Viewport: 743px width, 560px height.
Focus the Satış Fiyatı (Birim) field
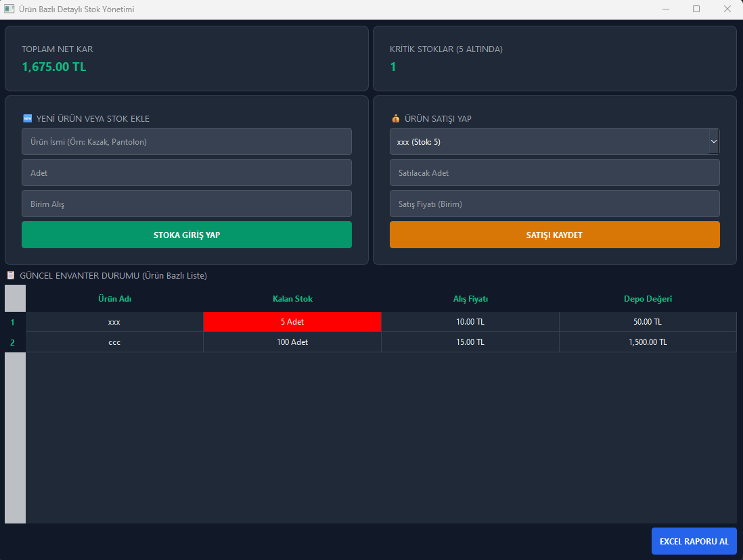click(x=554, y=204)
